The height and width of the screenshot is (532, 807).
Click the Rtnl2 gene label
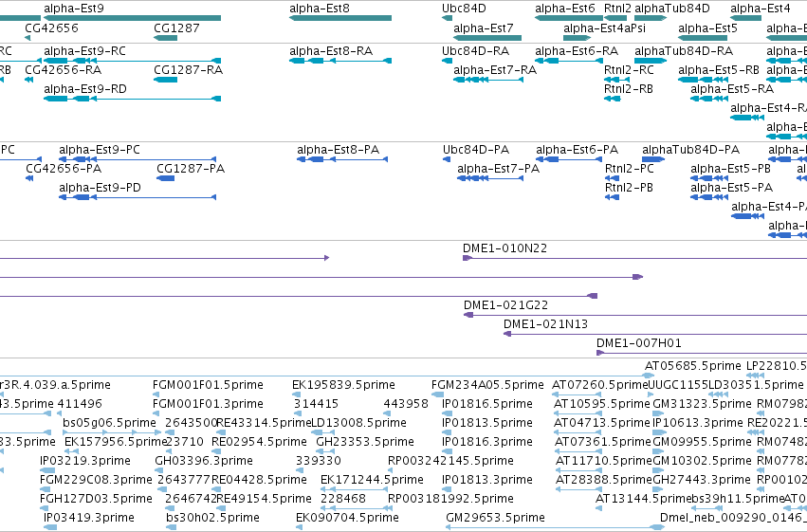[617, 9]
